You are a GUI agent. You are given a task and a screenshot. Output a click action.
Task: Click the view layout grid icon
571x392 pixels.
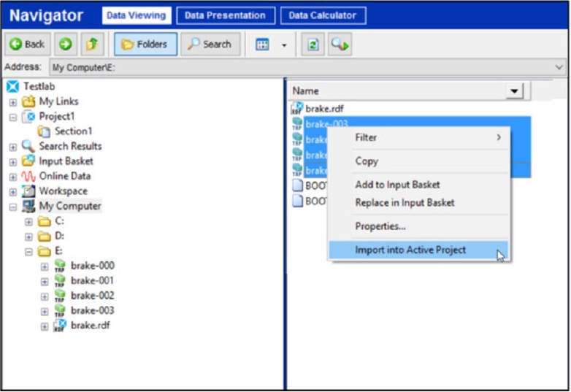[x=263, y=45]
